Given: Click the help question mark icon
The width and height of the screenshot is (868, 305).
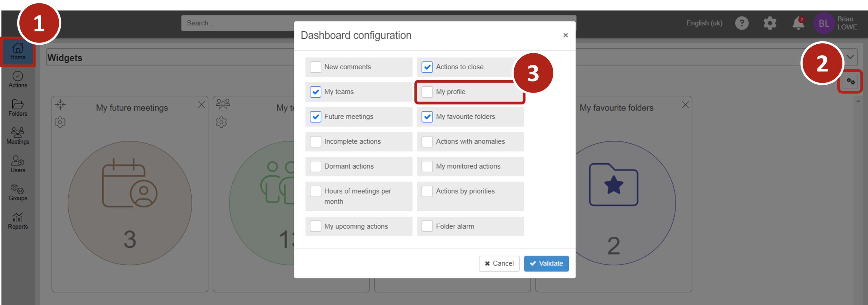Looking at the screenshot, I should coord(742,23).
